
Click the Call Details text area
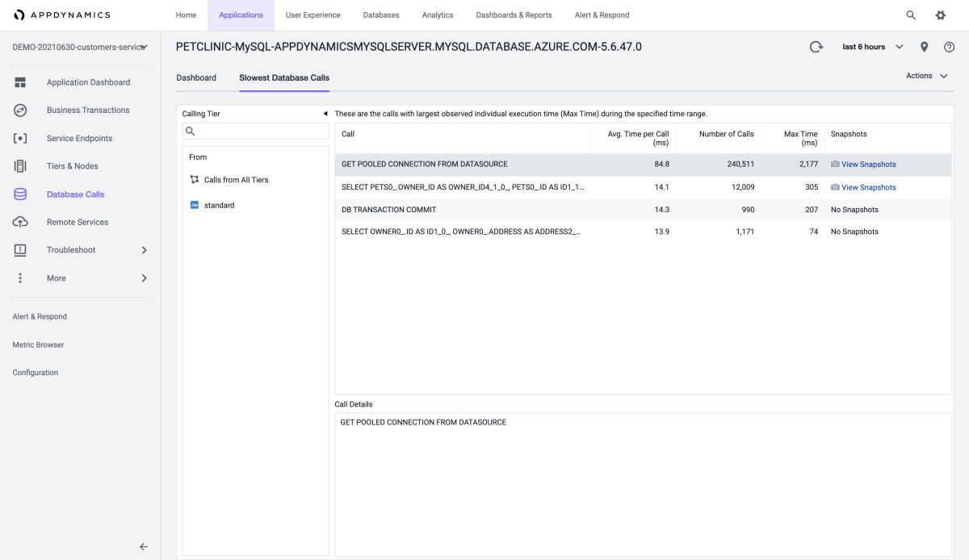[x=643, y=484]
